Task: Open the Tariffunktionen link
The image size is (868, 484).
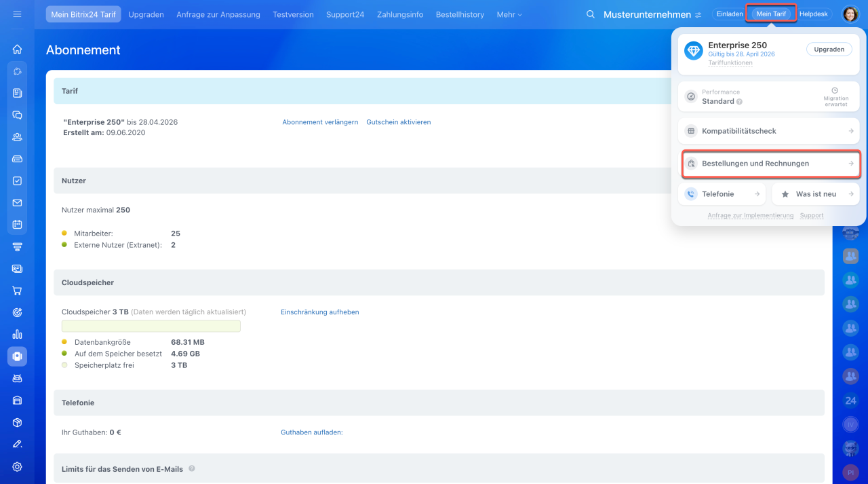Action: (730, 62)
